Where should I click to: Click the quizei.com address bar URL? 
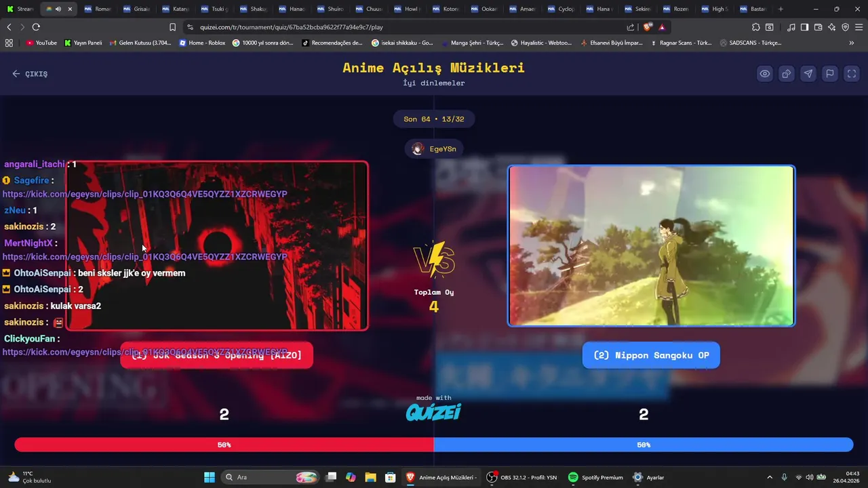coord(291,27)
